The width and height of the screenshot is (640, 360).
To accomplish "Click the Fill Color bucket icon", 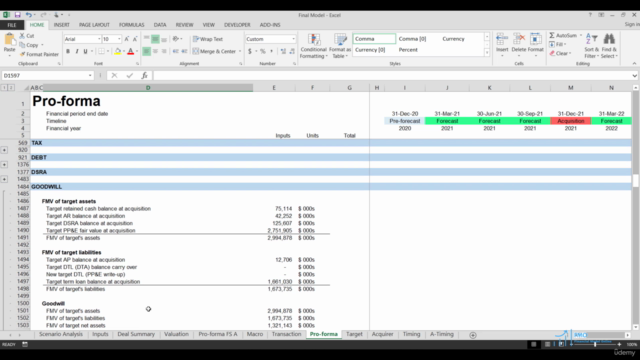I will click(118, 51).
